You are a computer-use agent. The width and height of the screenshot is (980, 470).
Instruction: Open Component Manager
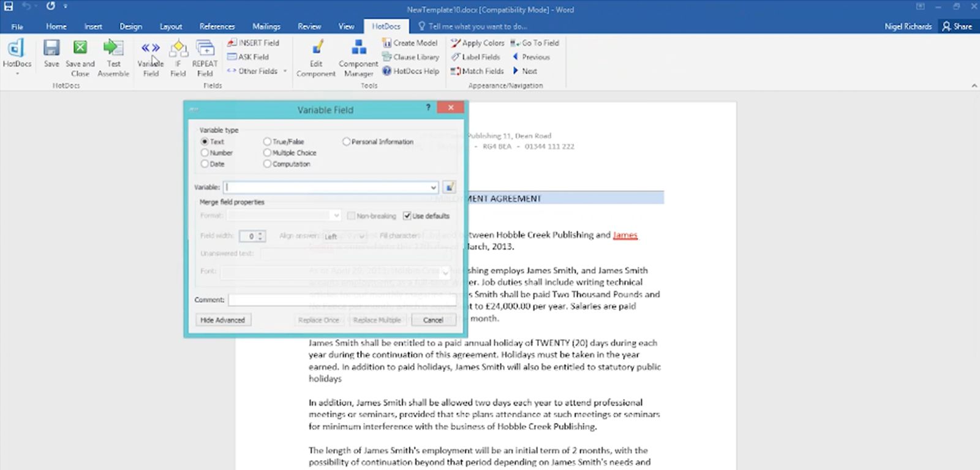pos(358,58)
